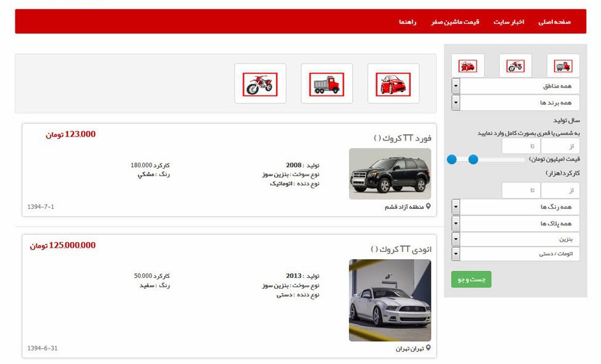Click location pin next to تهران تهران
The image size is (601, 364).
pyautogui.click(x=428, y=348)
